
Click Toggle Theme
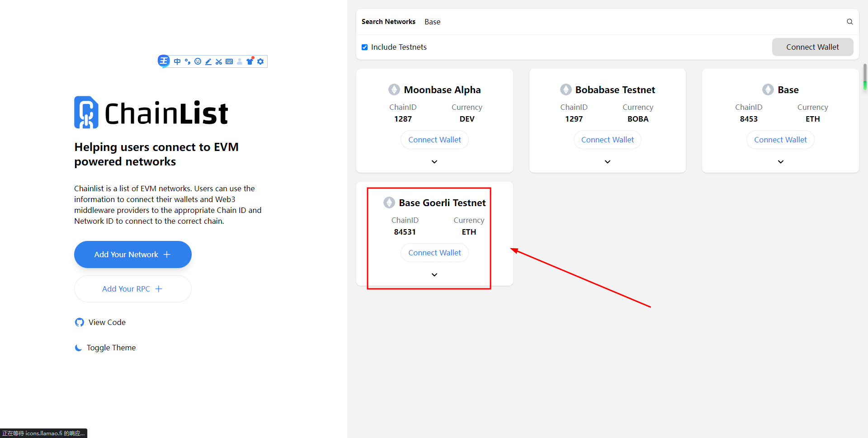click(105, 348)
